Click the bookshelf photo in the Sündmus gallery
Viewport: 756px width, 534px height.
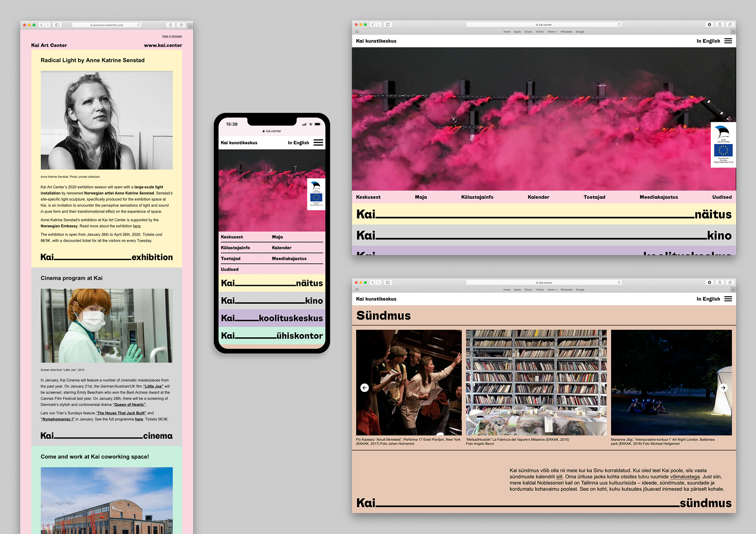[536, 382]
